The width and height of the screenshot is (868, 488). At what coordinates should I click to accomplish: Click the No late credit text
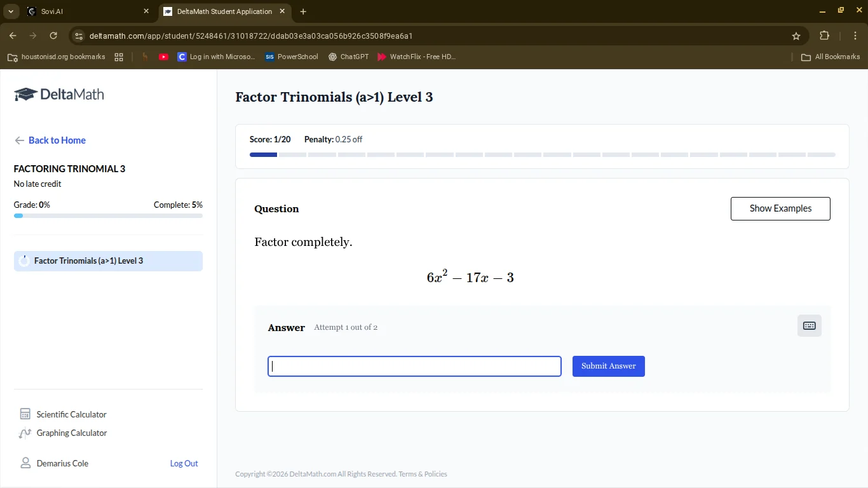point(37,184)
